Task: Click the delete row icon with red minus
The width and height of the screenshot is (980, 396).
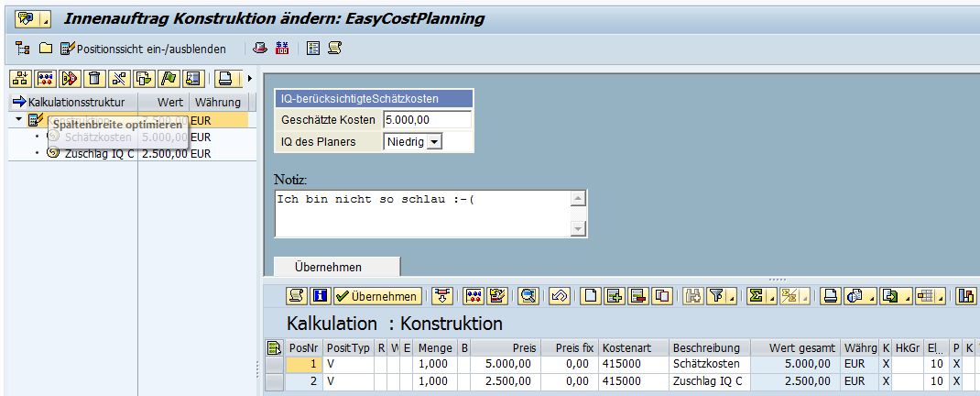Action: [x=638, y=296]
